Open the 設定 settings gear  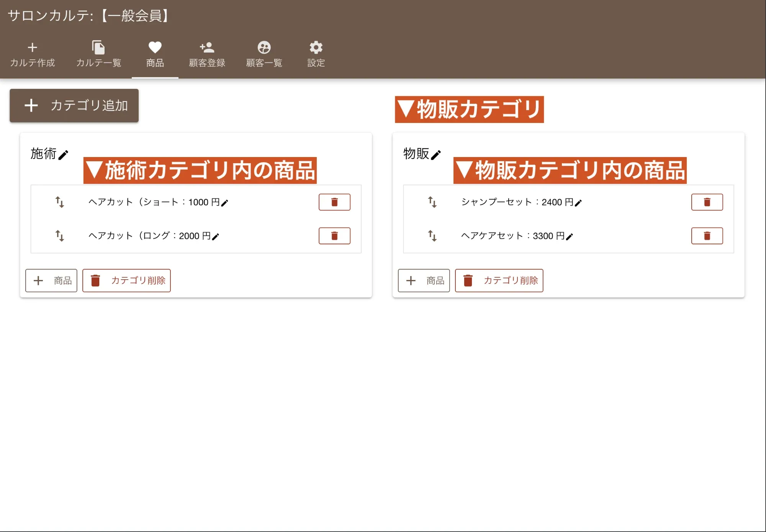pyautogui.click(x=316, y=54)
